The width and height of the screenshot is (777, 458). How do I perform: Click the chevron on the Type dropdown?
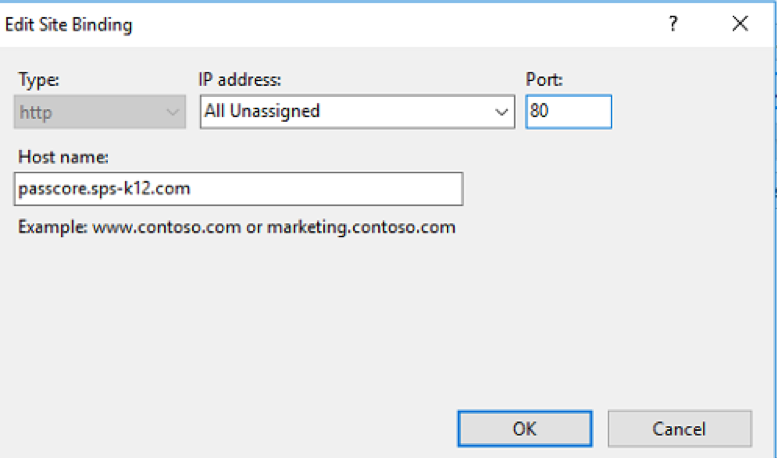click(172, 112)
